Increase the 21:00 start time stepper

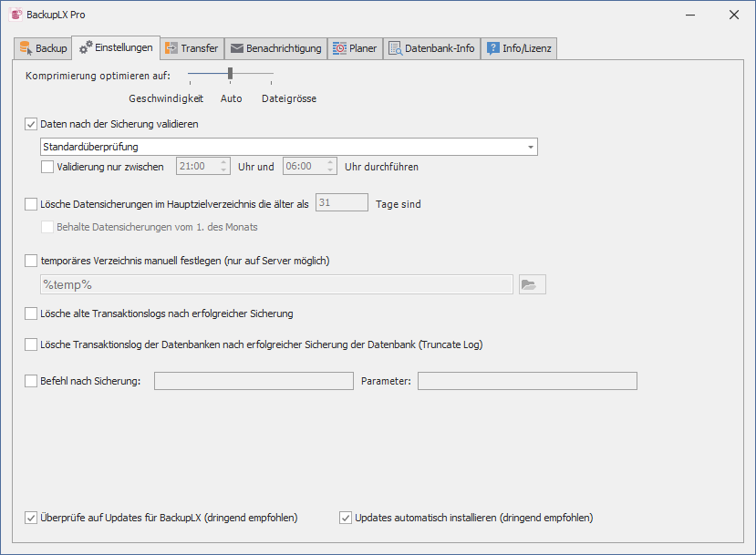(223, 162)
